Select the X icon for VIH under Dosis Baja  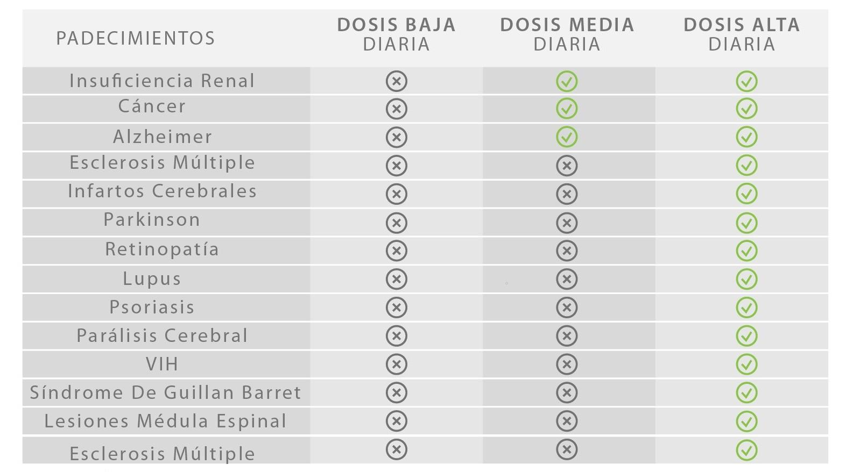[x=397, y=364]
